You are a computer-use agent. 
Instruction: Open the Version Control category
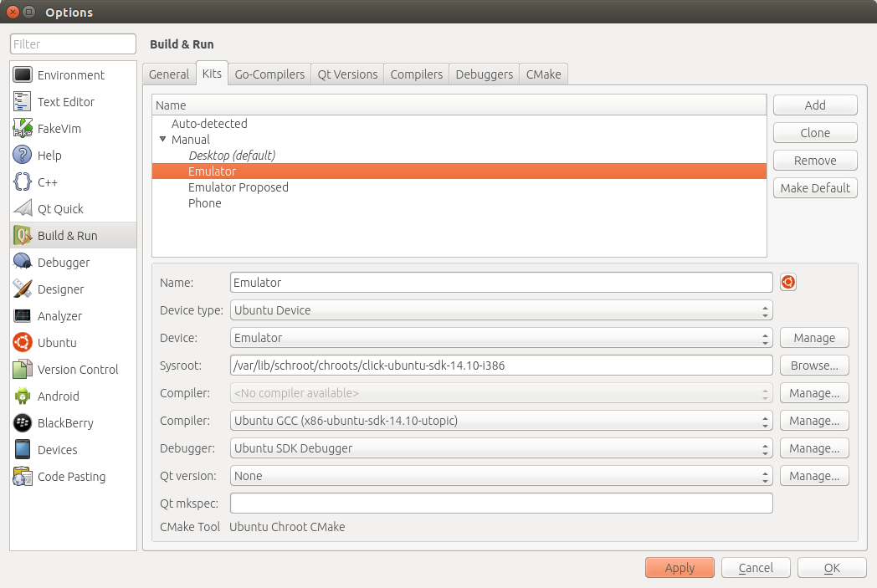pyautogui.click(x=77, y=370)
